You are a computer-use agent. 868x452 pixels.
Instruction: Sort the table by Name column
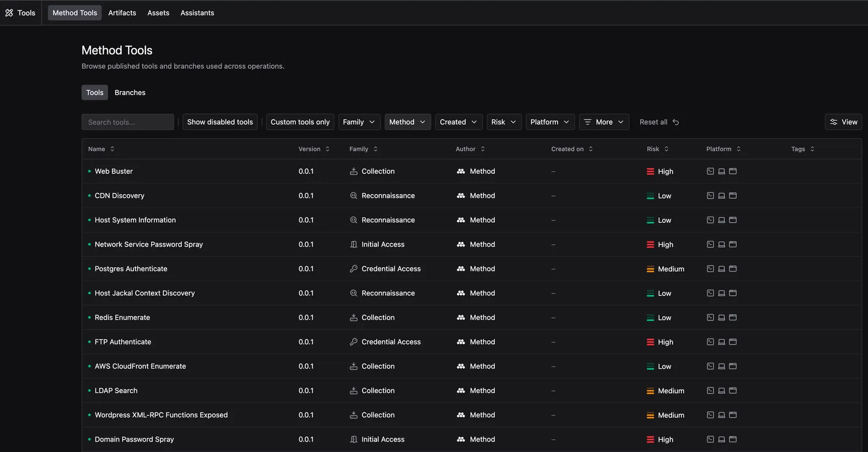pyautogui.click(x=101, y=149)
